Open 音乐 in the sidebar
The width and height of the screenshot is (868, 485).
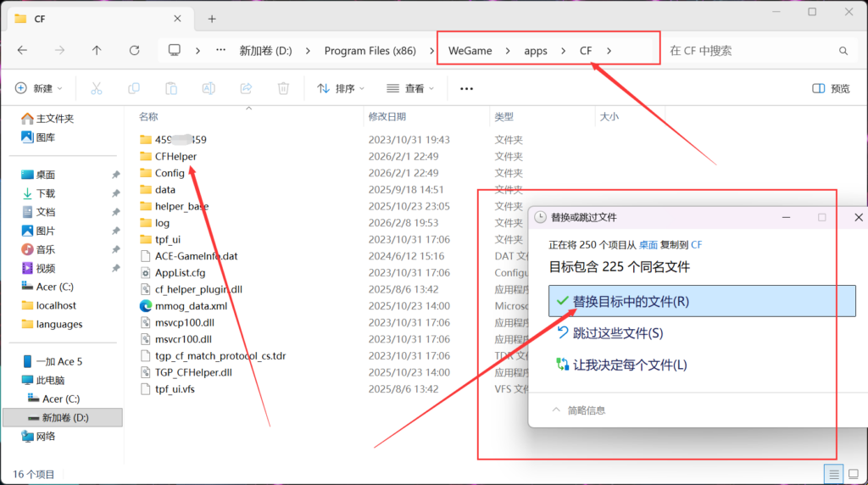pos(38,249)
